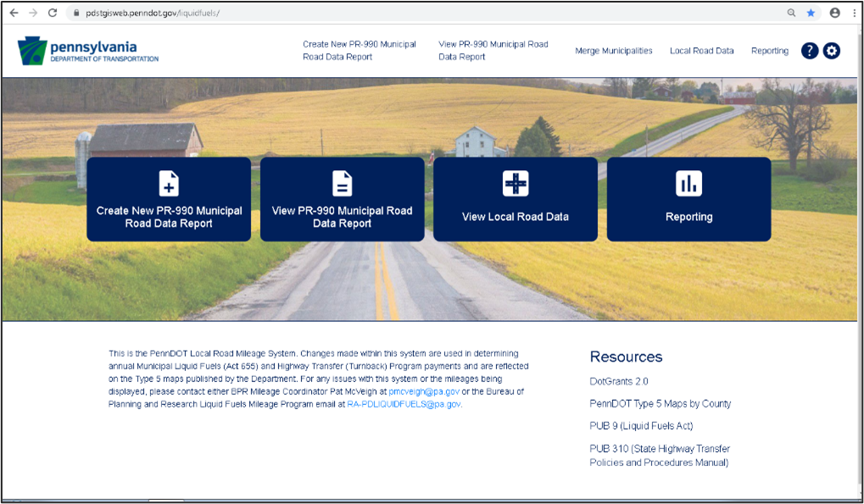Viewport: 864px width, 504px height.
Task: Click the new document plus icon tile
Action: (x=169, y=183)
